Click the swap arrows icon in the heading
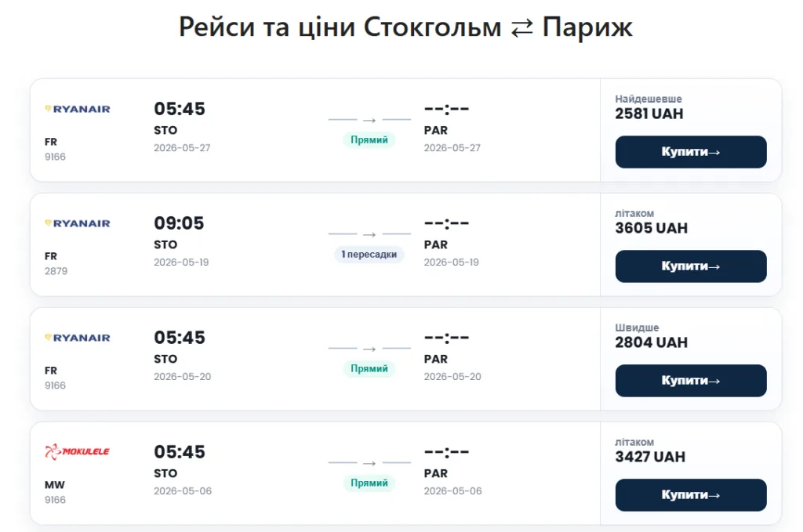803x532 pixels. click(x=521, y=28)
